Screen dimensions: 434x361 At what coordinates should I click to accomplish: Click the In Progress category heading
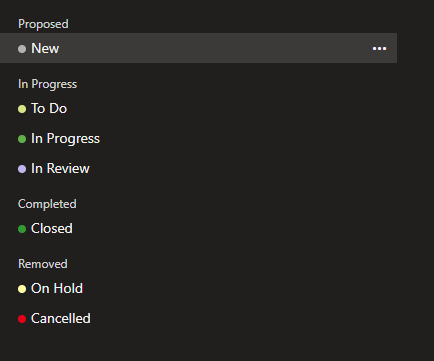(x=48, y=84)
